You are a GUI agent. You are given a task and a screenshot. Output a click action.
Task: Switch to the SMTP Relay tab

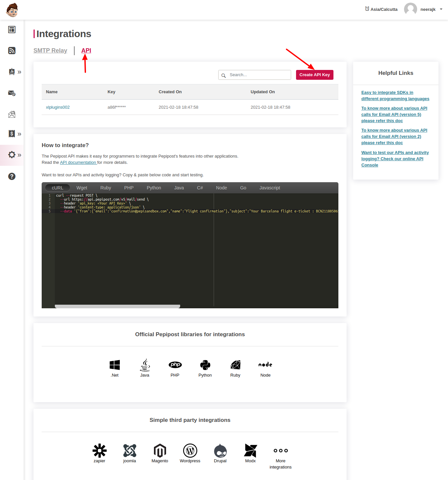pos(50,51)
